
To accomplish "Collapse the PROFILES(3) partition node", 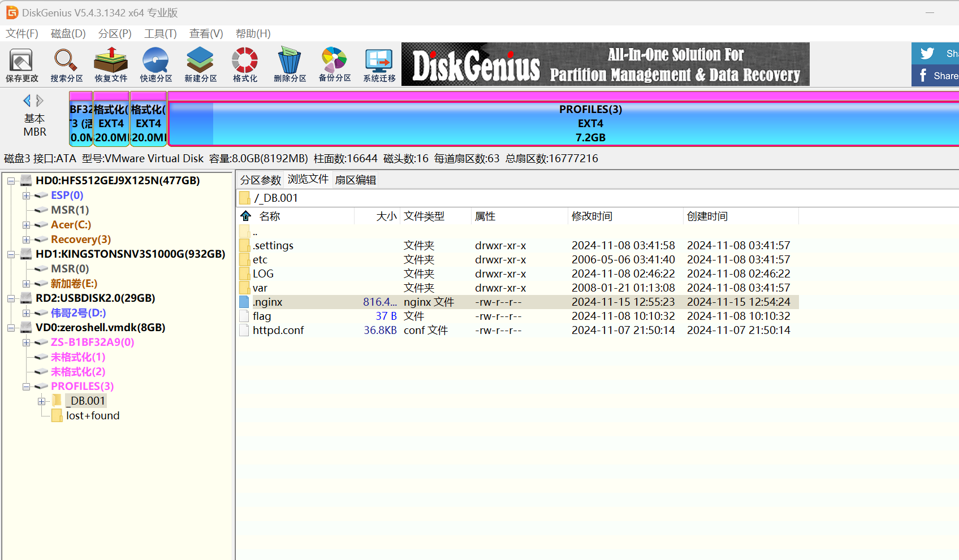I will 26,387.
